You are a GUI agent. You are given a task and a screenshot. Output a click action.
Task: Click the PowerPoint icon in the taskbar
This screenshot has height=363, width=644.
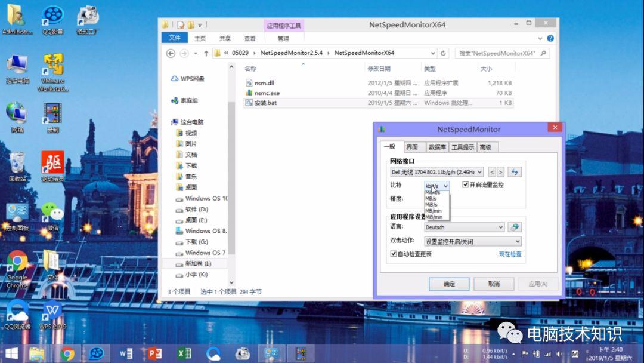coord(155,353)
